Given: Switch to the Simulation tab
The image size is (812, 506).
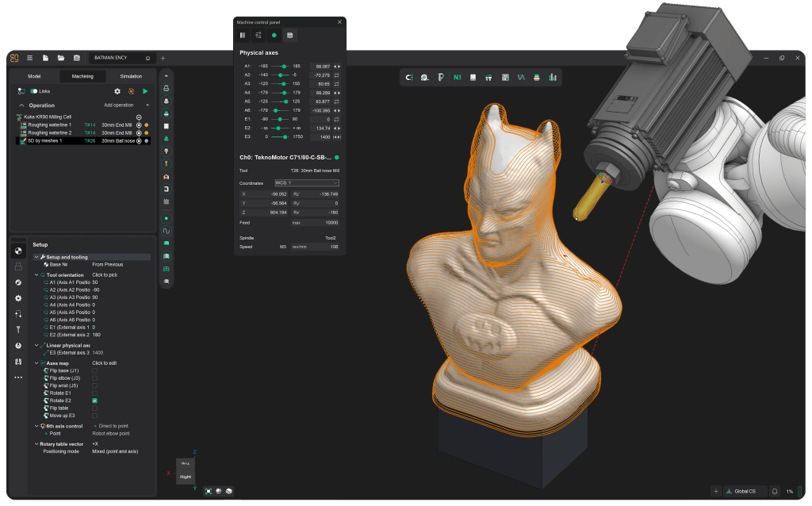Looking at the screenshot, I should (x=131, y=76).
